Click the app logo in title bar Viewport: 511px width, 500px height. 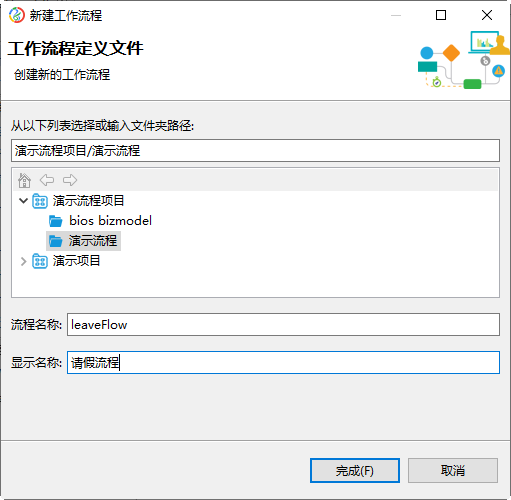pos(17,15)
